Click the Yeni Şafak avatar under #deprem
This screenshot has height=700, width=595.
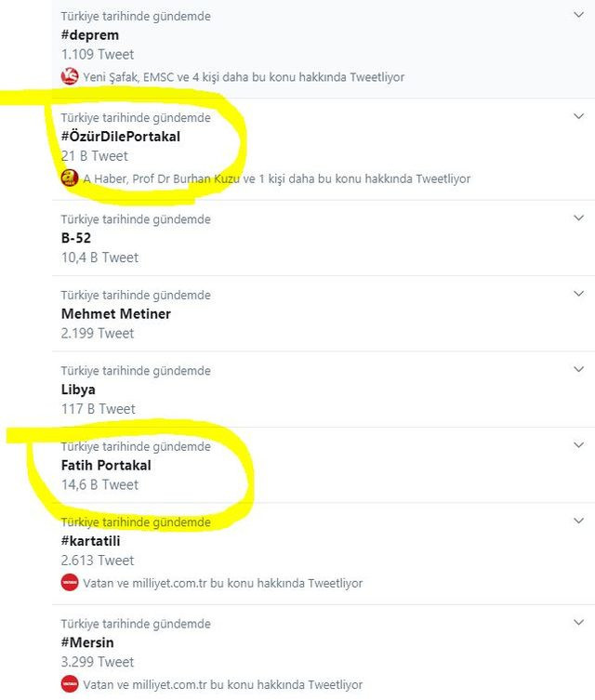click(x=69, y=77)
